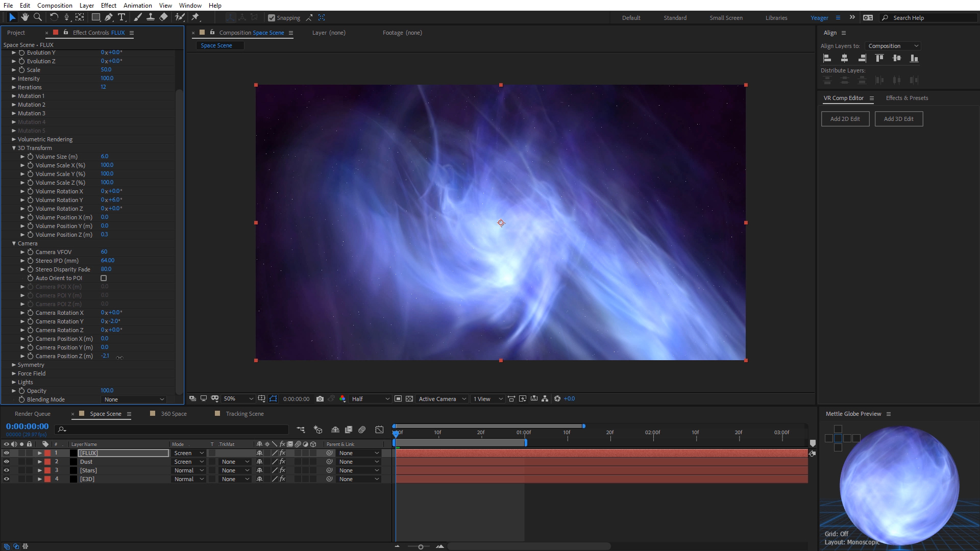Select the Pen tool
The height and width of the screenshot is (551, 980).
click(108, 17)
